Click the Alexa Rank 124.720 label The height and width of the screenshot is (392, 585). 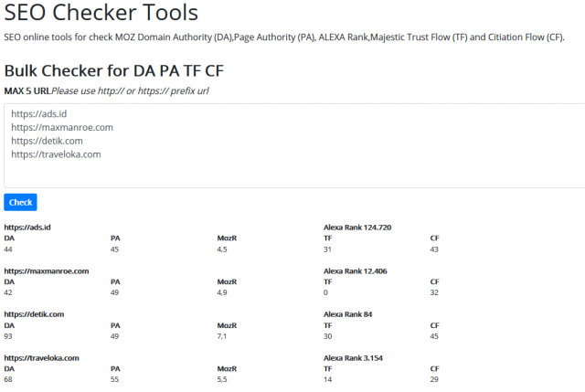pyautogui.click(x=357, y=227)
